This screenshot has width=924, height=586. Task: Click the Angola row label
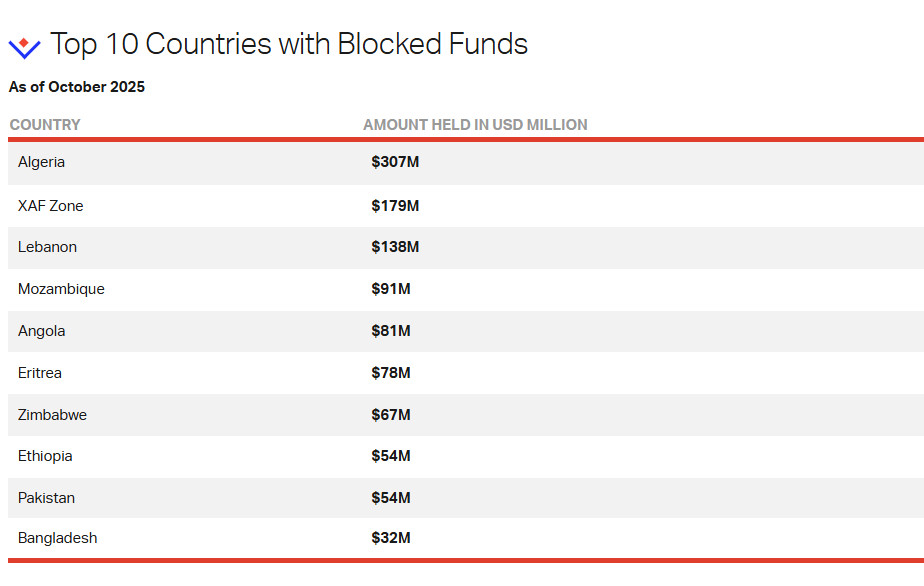[x=42, y=331]
